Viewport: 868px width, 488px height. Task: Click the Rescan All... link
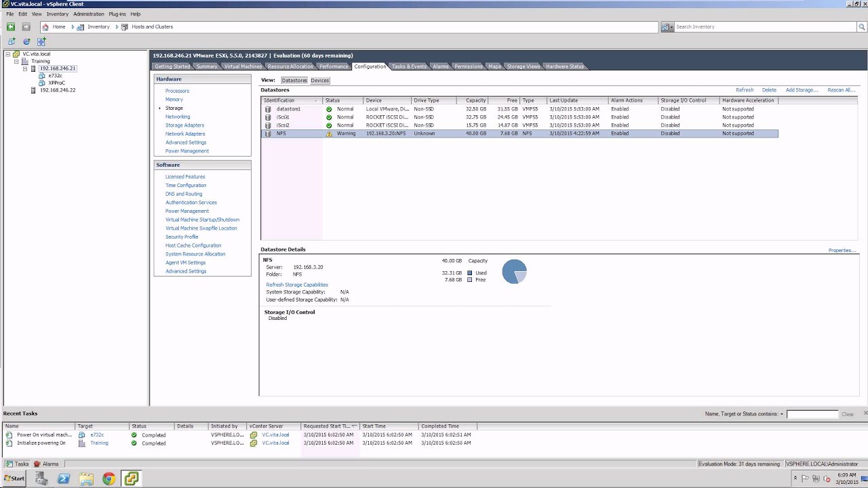pos(842,90)
